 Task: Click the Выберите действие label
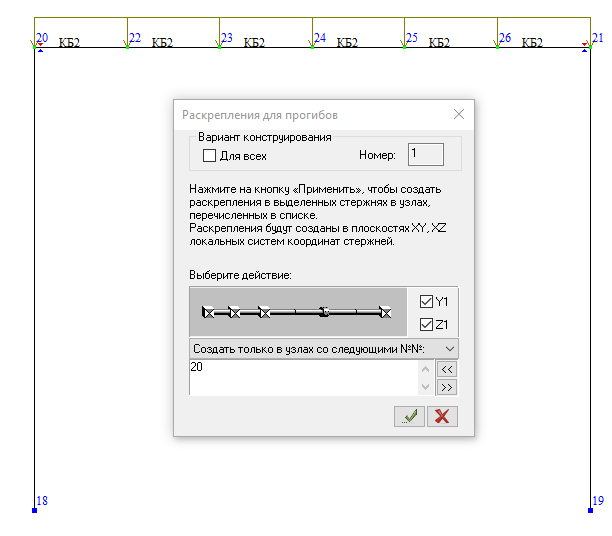coord(240,275)
